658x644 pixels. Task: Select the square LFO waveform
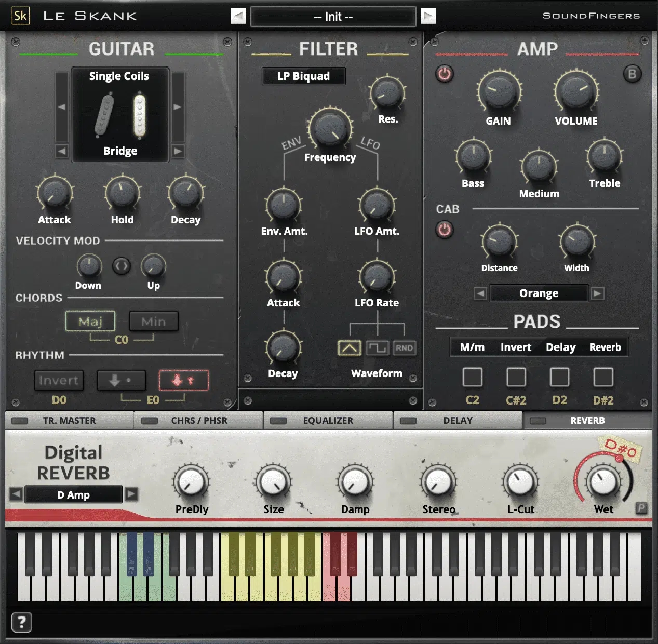377,348
